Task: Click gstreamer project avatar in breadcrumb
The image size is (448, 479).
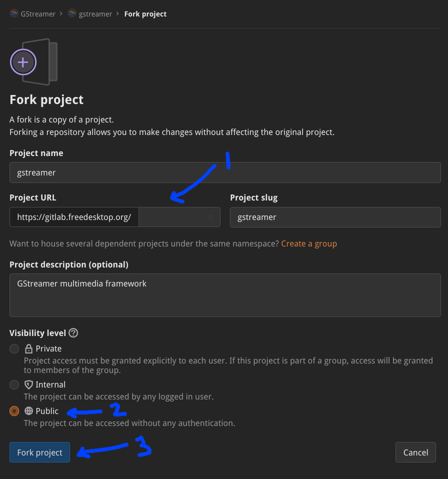Action: tap(72, 14)
